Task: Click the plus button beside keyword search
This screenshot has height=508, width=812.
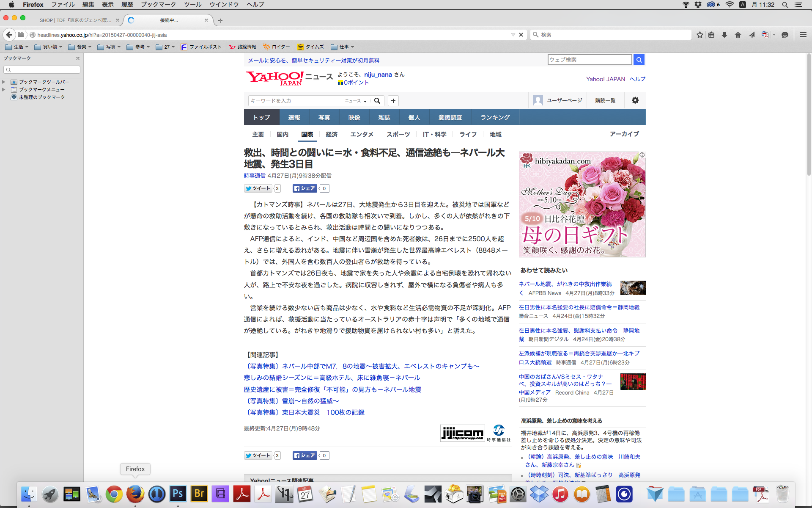Action: [393, 101]
